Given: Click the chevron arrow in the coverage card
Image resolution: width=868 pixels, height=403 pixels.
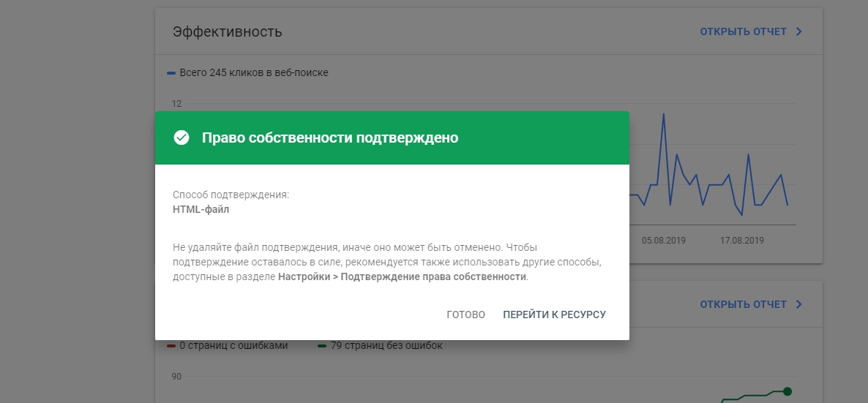Looking at the screenshot, I should click(x=798, y=304).
